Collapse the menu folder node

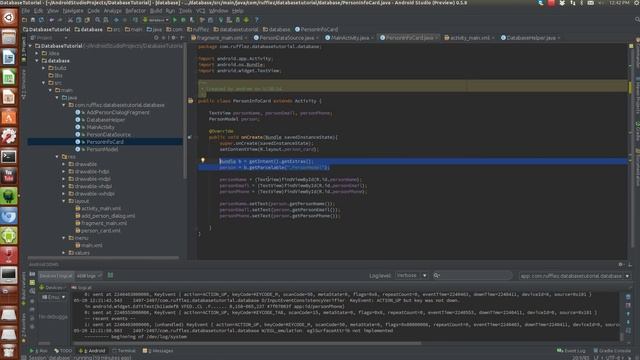point(64,238)
